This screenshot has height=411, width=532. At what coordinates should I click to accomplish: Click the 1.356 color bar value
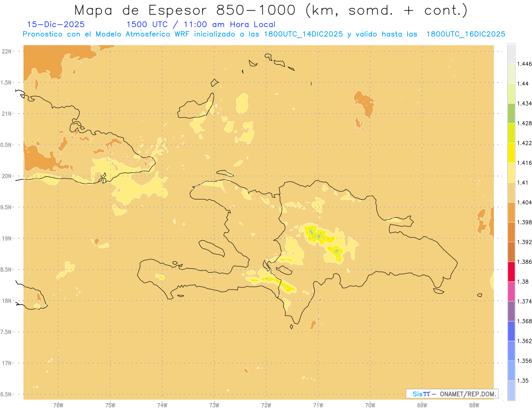click(x=525, y=361)
